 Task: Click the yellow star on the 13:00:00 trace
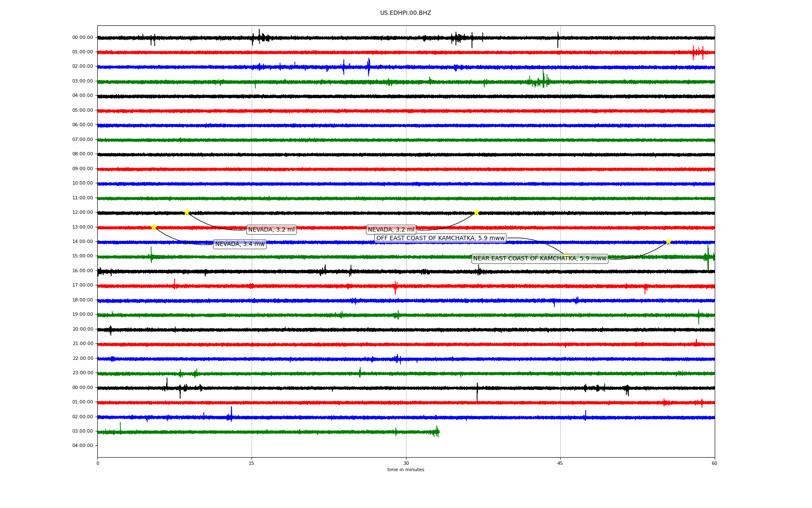pyautogui.click(x=154, y=227)
